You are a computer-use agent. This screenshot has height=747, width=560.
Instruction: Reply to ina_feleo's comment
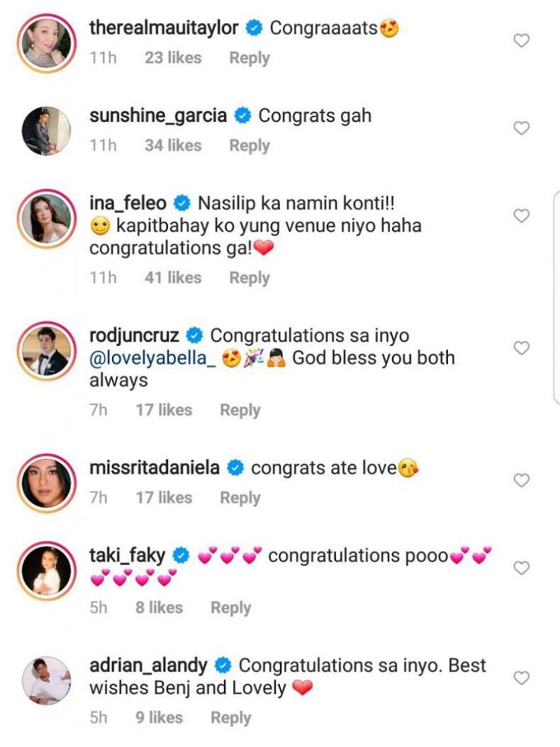[249, 278]
